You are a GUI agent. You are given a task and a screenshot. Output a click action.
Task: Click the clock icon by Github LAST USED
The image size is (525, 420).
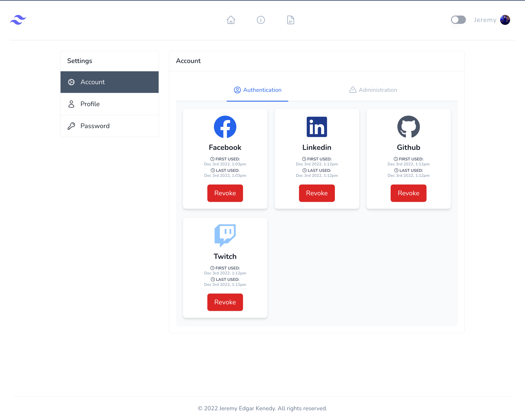coord(396,170)
